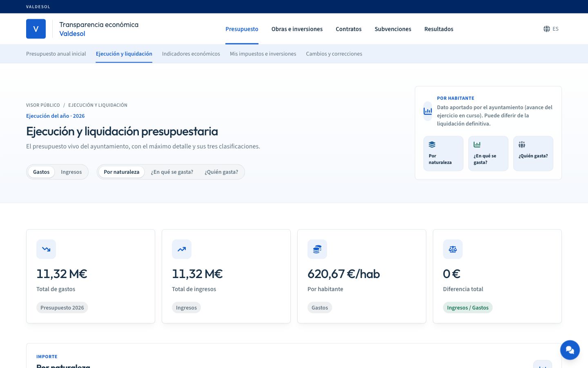Image resolution: width=588 pixels, height=368 pixels.
Task: Click the bar chart icon beside Por habitante
Action: pos(428,111)
